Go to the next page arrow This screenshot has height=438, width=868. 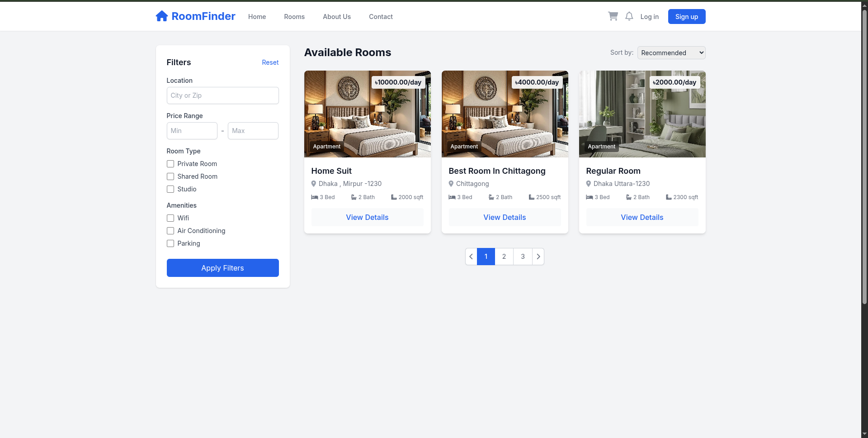538,257
